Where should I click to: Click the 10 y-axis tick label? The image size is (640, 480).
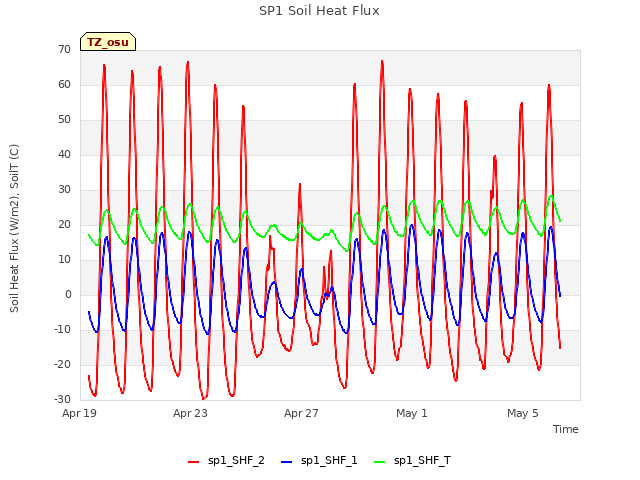click(x=64, y=260)
